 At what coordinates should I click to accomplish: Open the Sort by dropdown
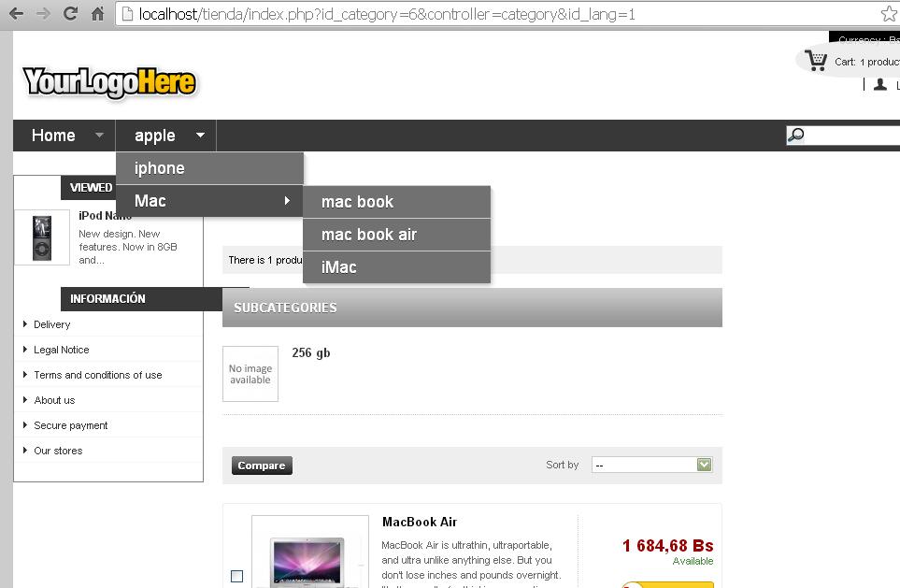pos(652,465)
